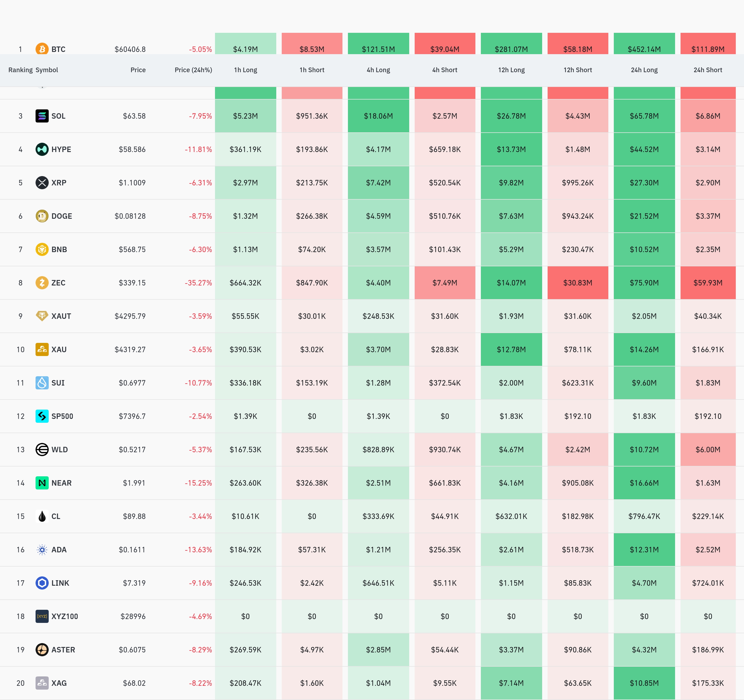This screenshot has width=744, height=700.
Task: Click the HYPE token icon
Action: 42,149
